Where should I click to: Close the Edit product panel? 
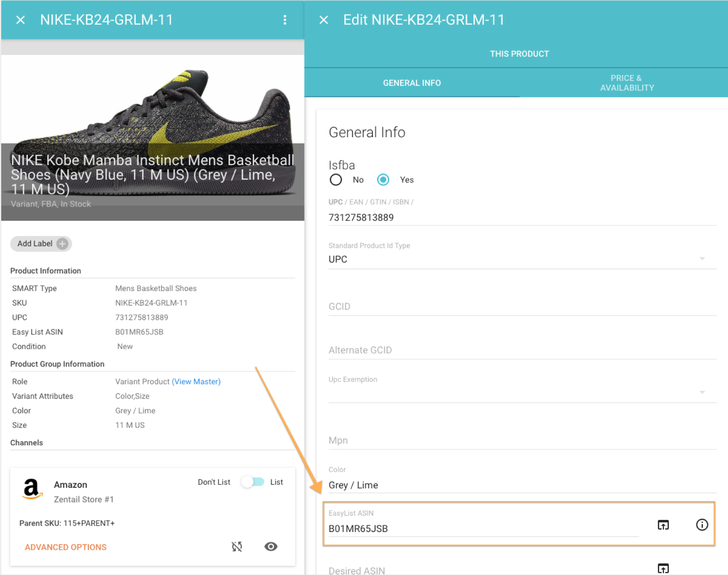tap(324, 20)
